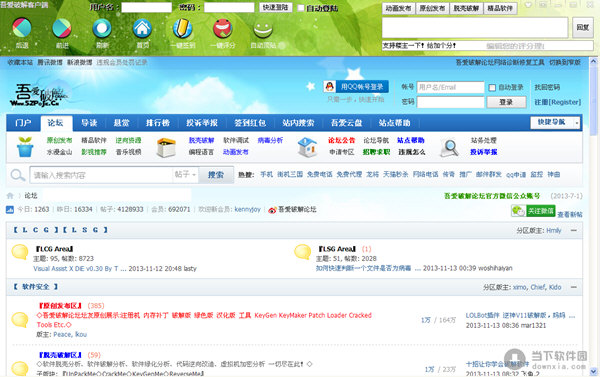Open the 门户 tab
Image resolution: width=600 pixels, height=377 pixels.
tap(23, 123)
